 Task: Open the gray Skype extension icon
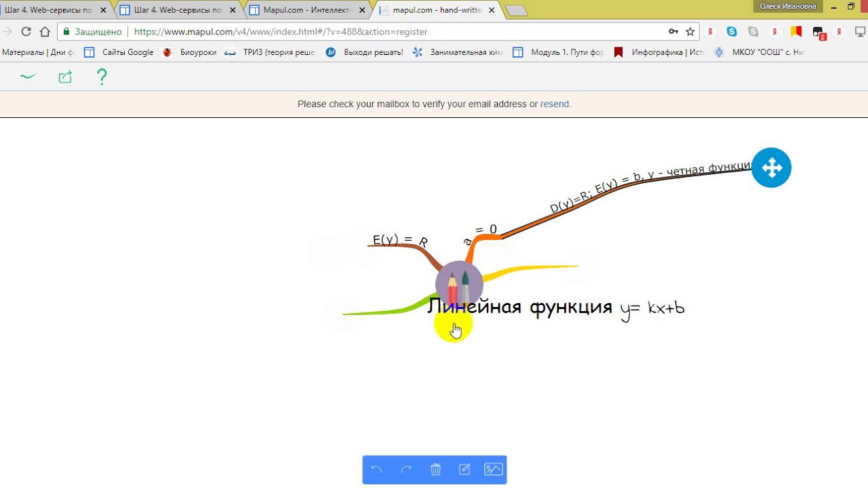(x=753, y=31)
